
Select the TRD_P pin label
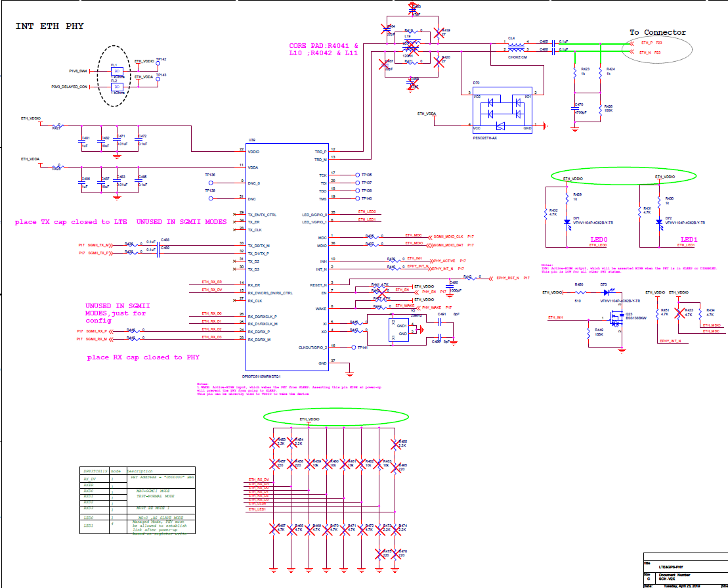pyautogui.click(x=320, y=152)
